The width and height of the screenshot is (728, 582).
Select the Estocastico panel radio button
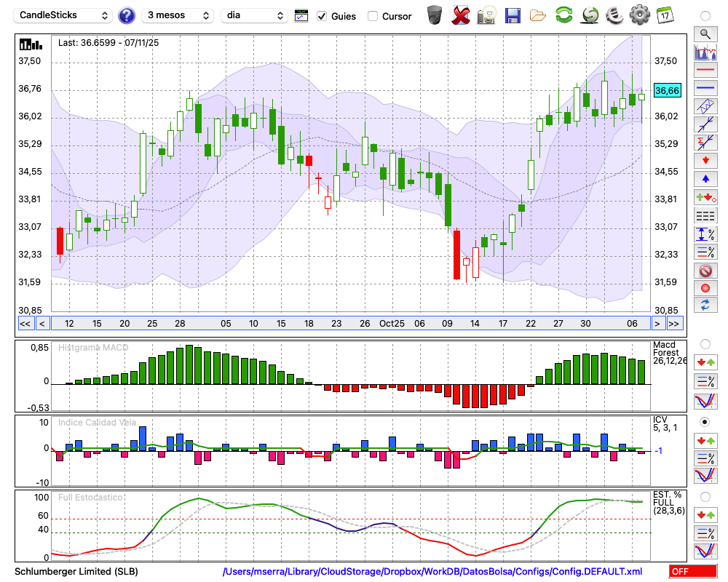point(705,497)
